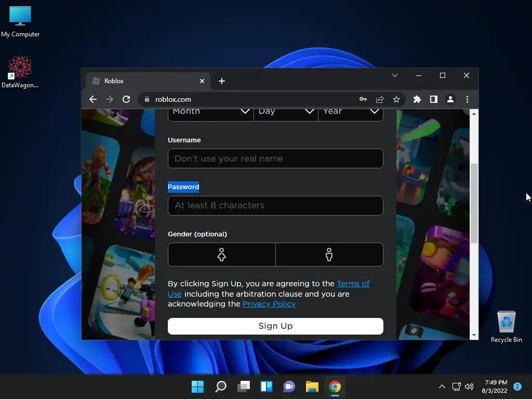Open Chrome side panel icon
Screen dimensions: 532x399
434,99
